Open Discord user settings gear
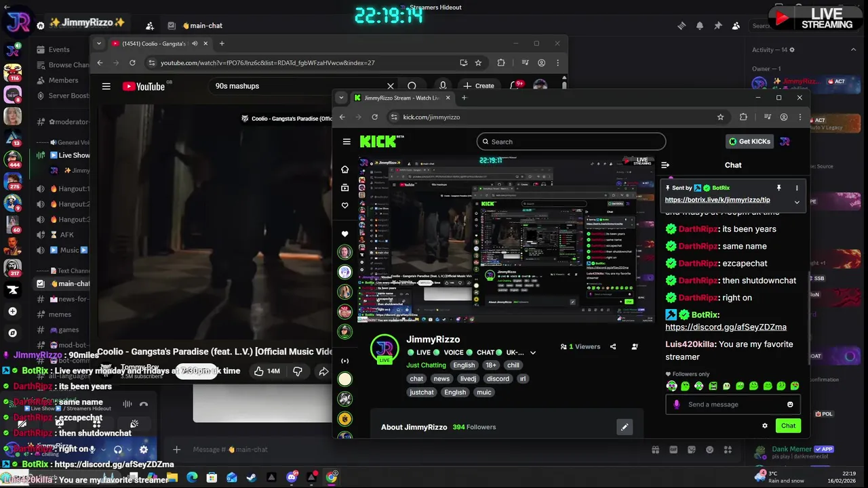Image resolution: width=868 pixels, height=488 pixels. click(x=143, y=449)
